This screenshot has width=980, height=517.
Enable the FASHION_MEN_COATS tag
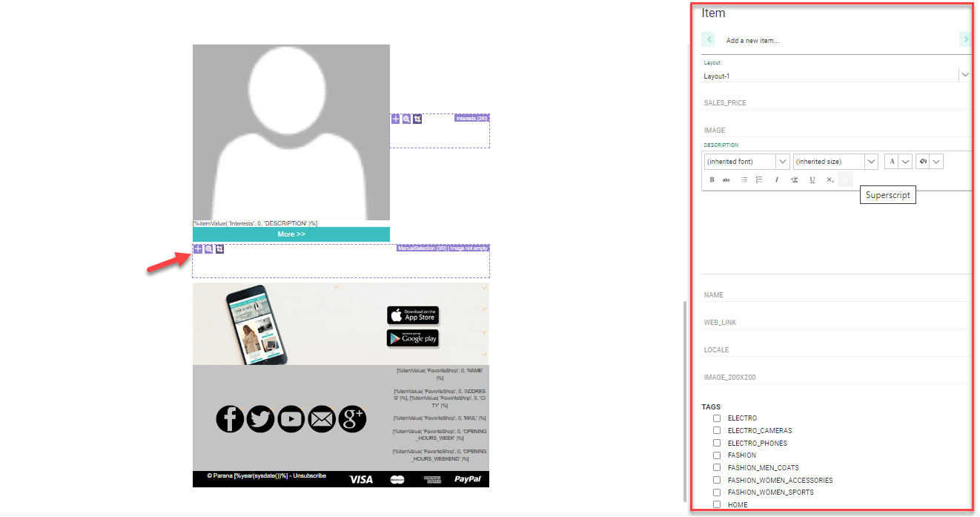[717, 467]
